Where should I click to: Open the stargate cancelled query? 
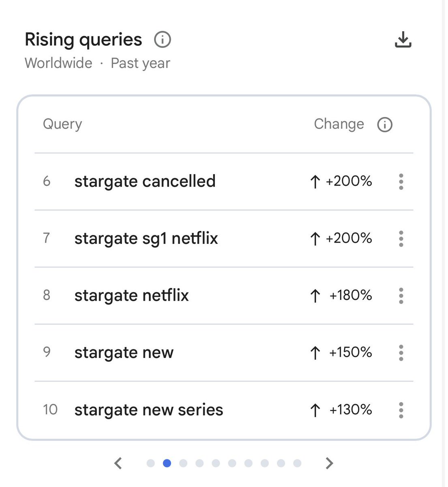tap(145, 181)
